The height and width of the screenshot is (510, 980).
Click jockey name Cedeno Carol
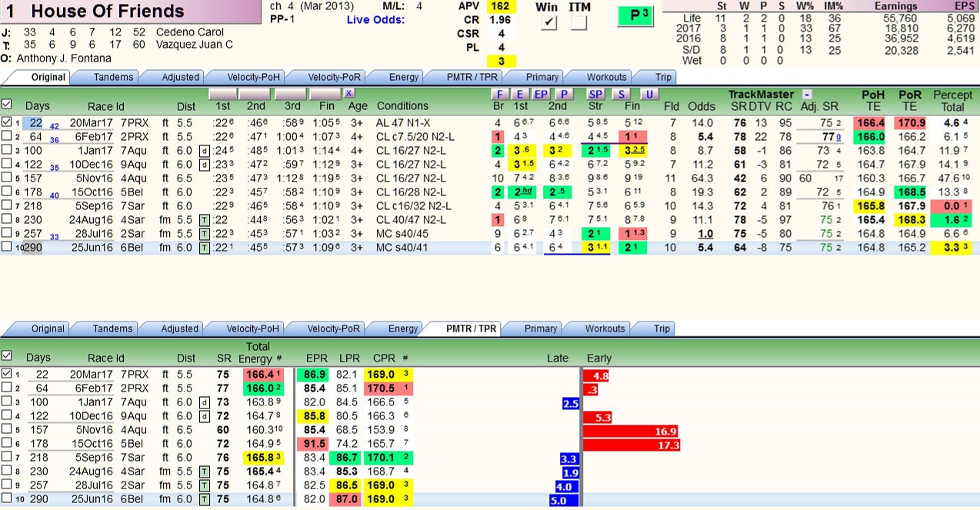coord(190,32)
